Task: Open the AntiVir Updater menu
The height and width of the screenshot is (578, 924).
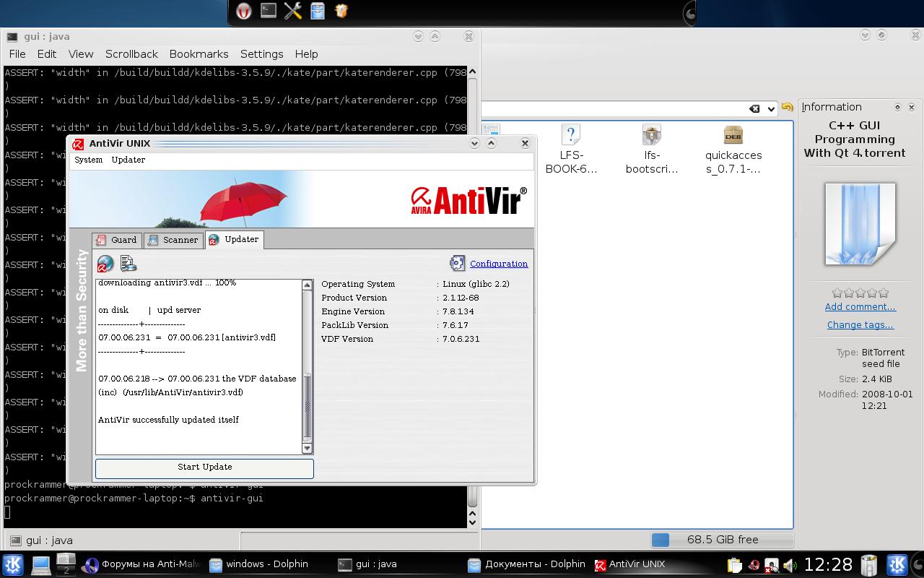Action: click(x=128, y=160)
